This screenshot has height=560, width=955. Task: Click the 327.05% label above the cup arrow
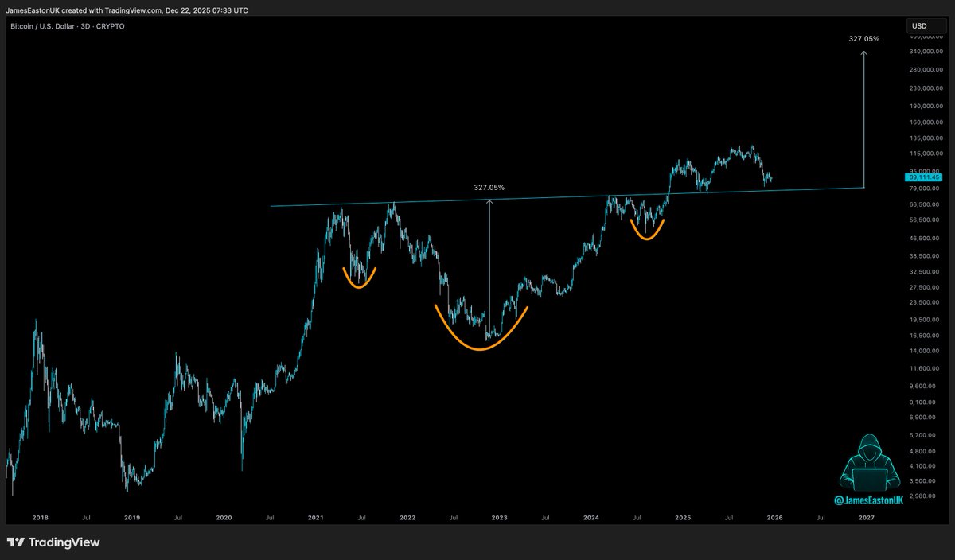tap(489, 188)
